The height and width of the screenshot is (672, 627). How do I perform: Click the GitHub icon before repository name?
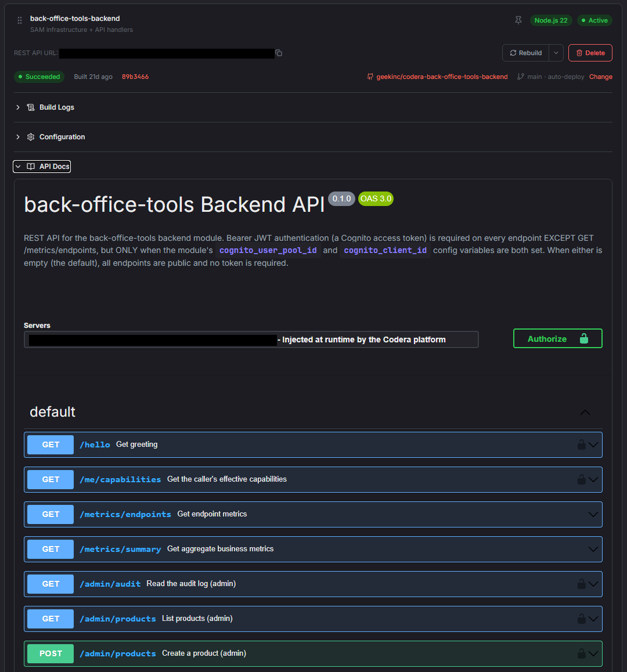click(370, 77)
